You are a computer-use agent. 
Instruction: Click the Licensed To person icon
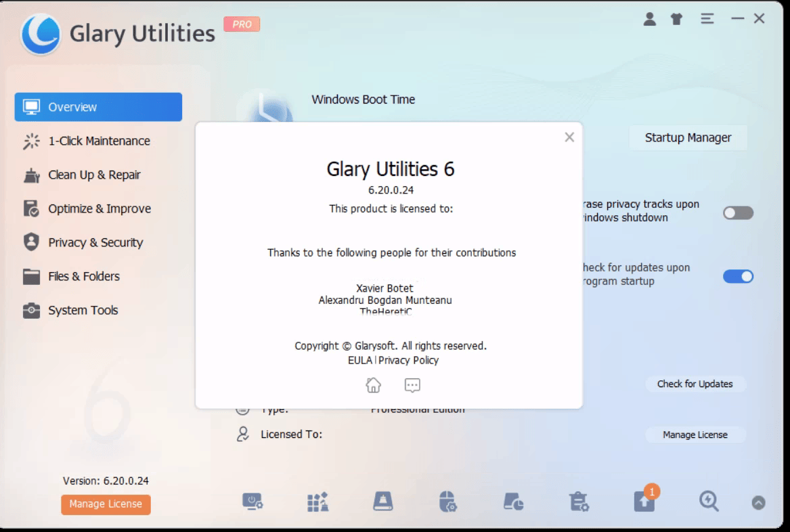pyautogui.click(x=243, y=435)
